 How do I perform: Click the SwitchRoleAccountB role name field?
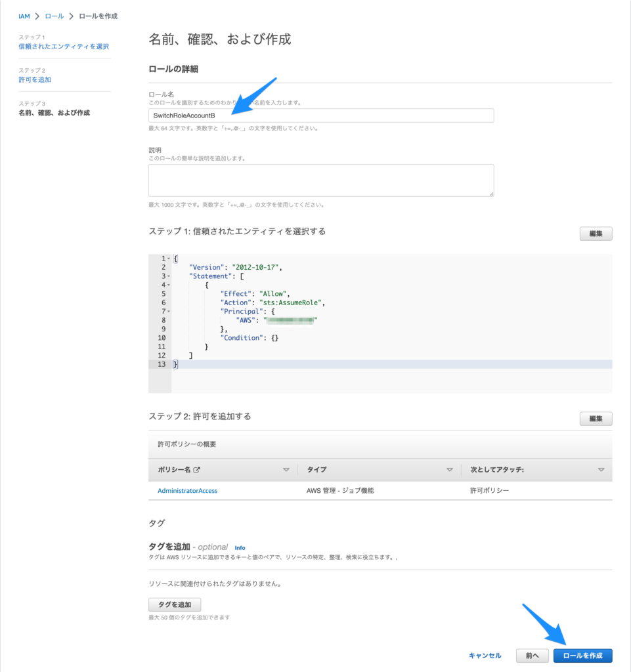320,115
